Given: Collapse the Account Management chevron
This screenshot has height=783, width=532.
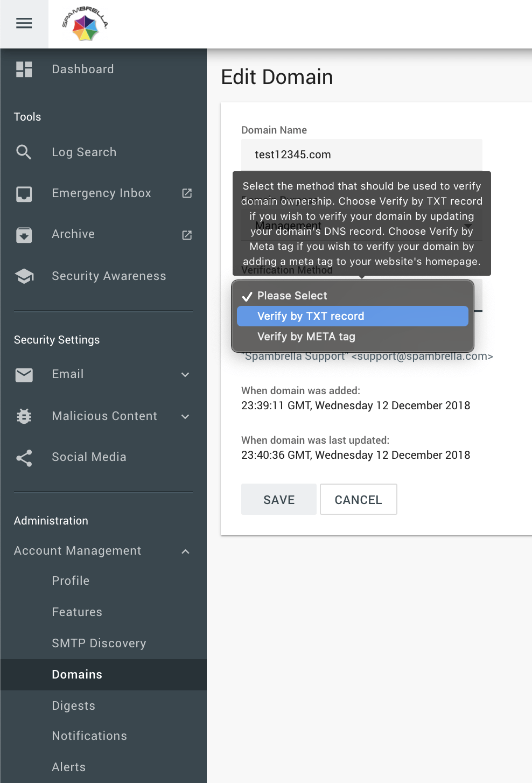Looking at the screenshot, I should coord(185,551).
